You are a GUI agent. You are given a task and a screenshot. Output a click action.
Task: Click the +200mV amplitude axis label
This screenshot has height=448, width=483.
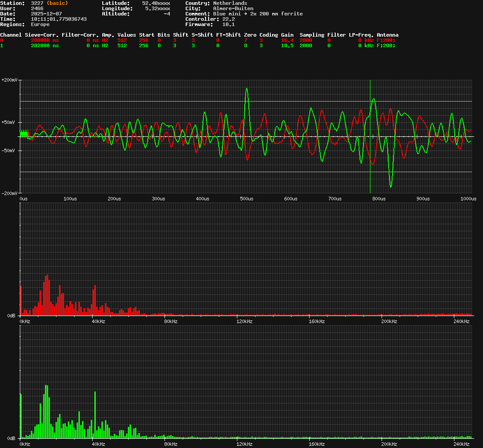9,80
